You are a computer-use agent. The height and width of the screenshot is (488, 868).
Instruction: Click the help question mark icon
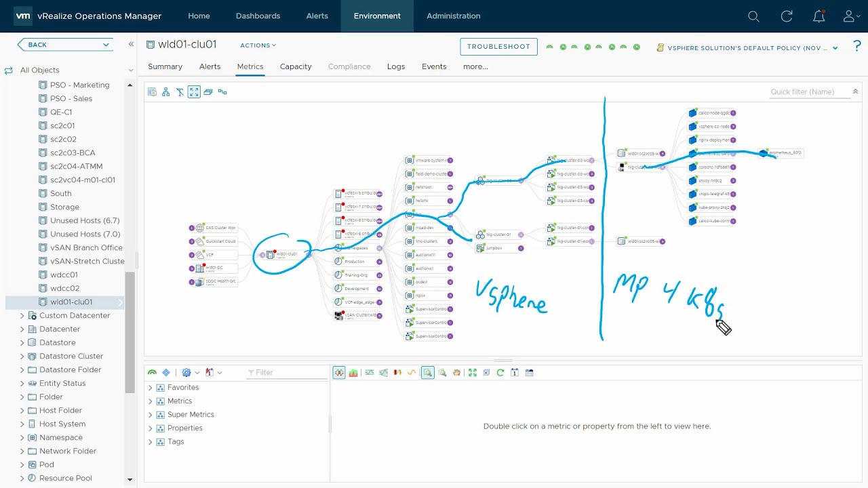click(x=857, y=46)
